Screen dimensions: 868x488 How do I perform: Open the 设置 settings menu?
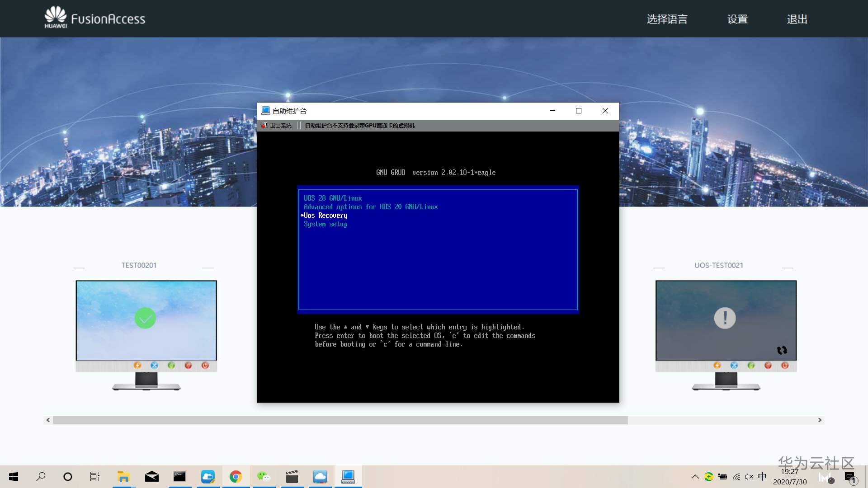(737, 19)
